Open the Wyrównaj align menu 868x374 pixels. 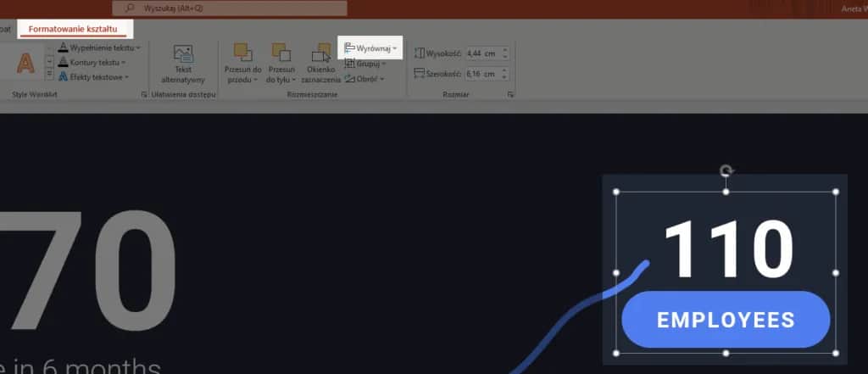click(370, 48)
